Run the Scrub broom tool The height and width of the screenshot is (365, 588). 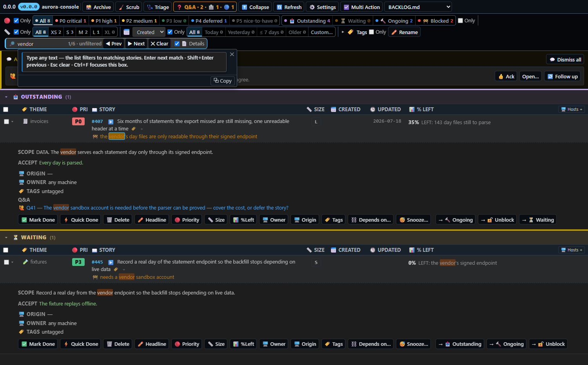129,7
